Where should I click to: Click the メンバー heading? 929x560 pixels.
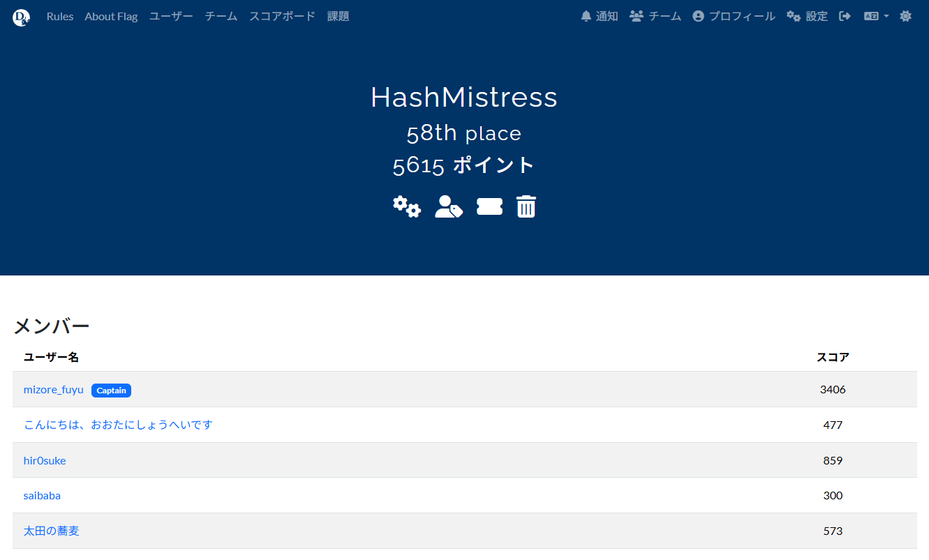tap(52, 326)
